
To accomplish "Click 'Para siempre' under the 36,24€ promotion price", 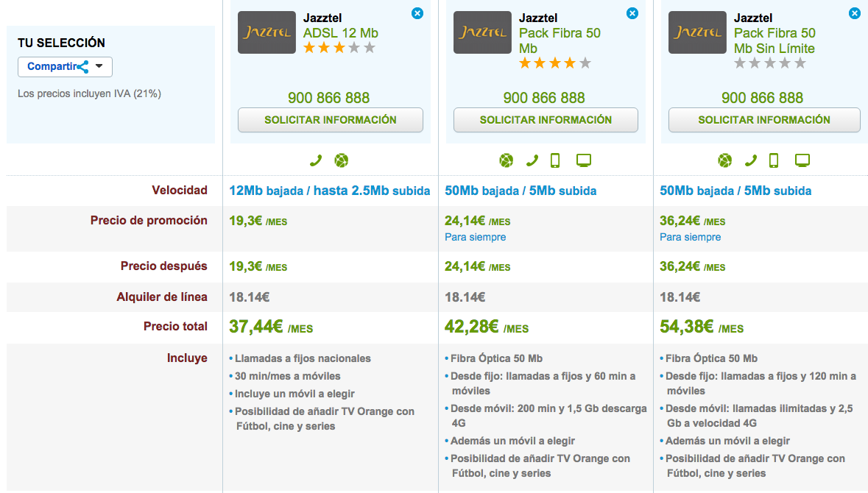I will [x=691, y=238].
